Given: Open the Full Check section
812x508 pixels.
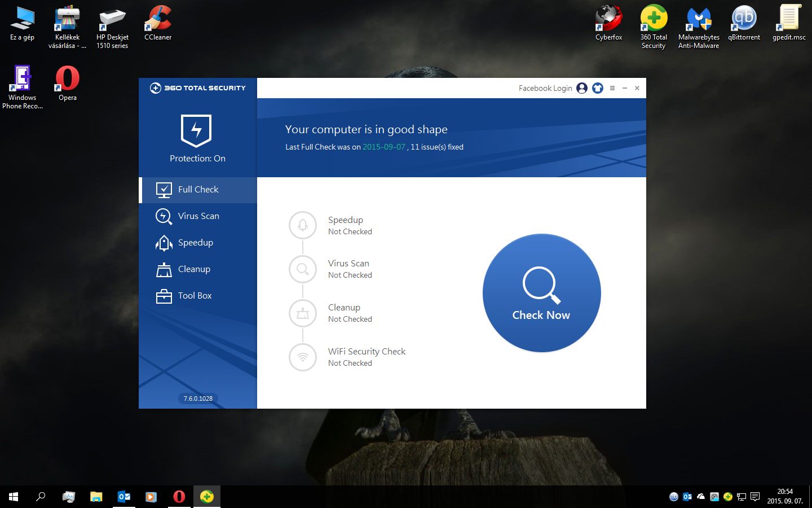Looking at the screenshot, I should (198, 190).
